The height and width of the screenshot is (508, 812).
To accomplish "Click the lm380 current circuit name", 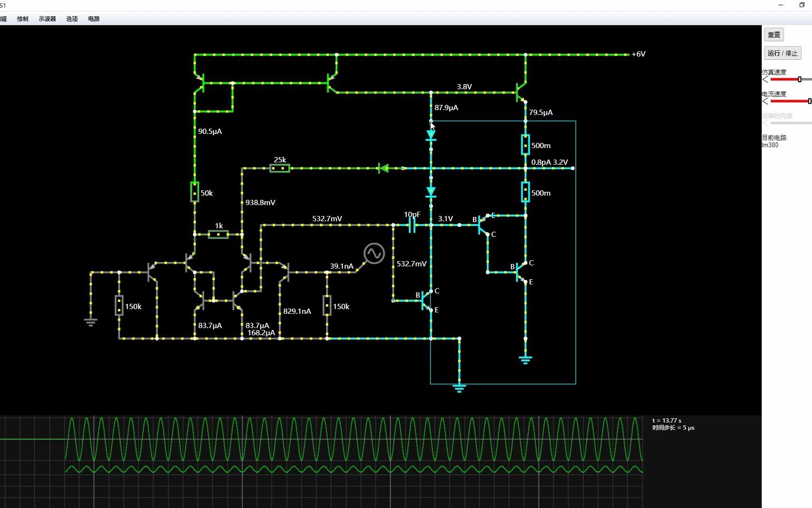I will [770, 145].
